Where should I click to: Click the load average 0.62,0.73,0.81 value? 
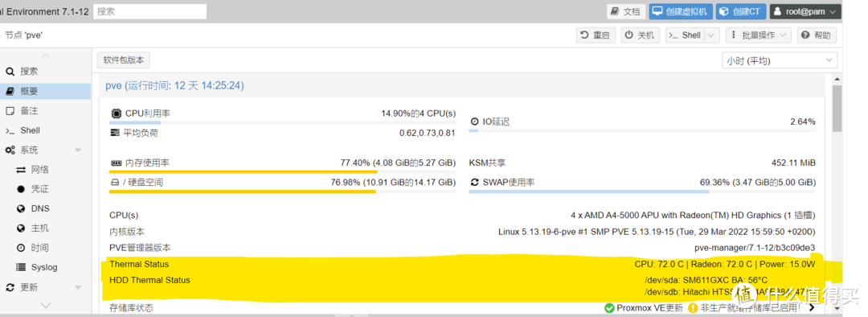tap(428, 133)
